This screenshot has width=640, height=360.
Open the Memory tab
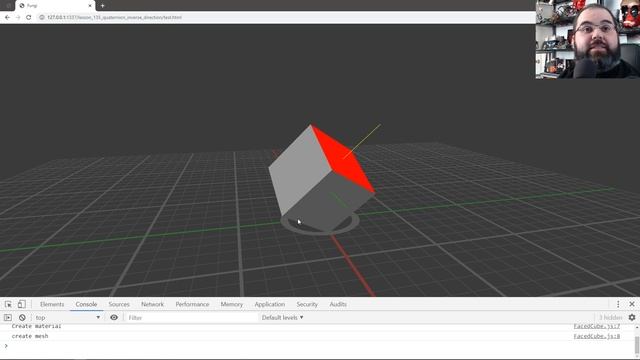point(231,304)
